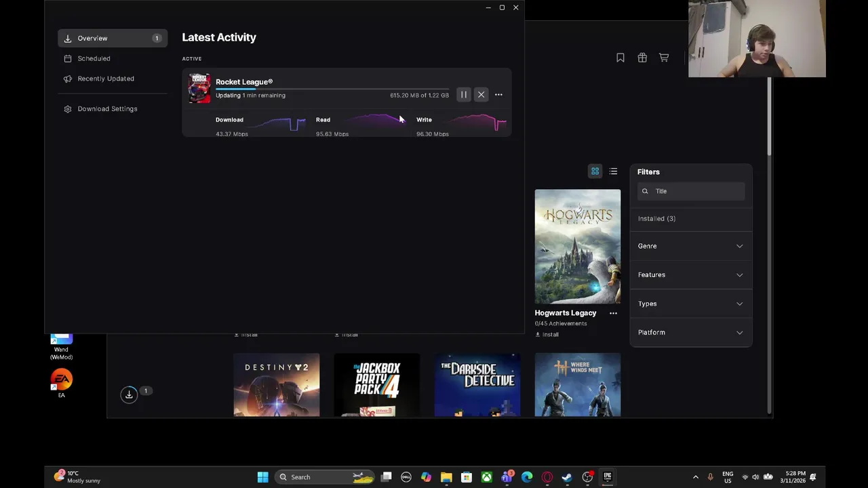Open the OBS Studio taskbar icon
This screenshot has height=488, width=868.
588,477
